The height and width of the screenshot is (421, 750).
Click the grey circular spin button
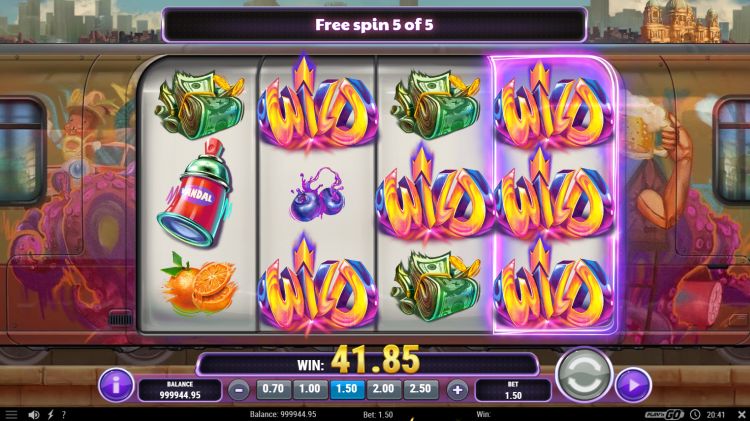tap(584, 376)
